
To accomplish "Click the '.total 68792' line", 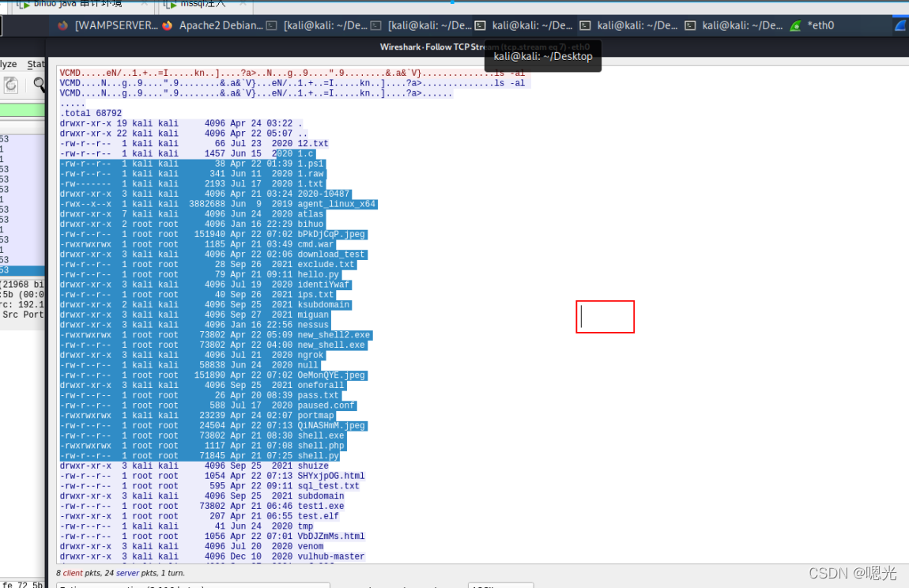I will pos(91,113).
